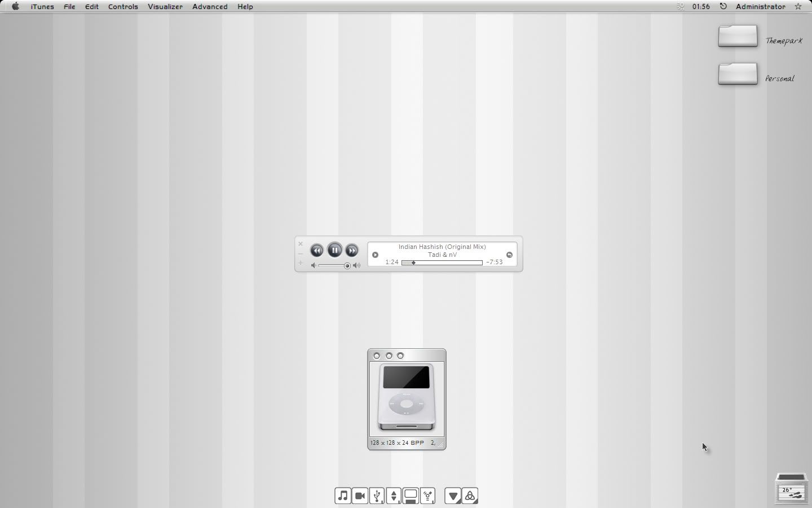Image resolution: width=812 pixels, height=508 pixels.
Task: Open the Administrator user menu
Action: (x=761, y=7)
